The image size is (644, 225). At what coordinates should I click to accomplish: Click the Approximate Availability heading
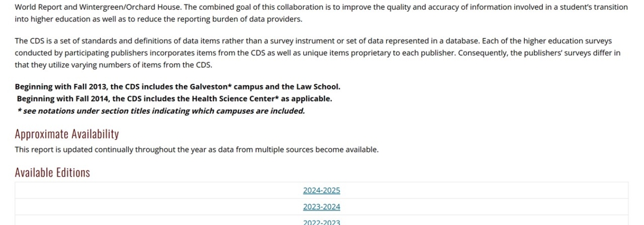click(x=67, y=134)
